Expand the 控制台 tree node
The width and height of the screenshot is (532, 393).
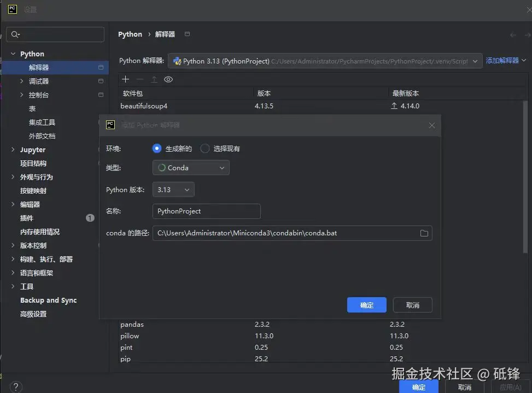22,95
